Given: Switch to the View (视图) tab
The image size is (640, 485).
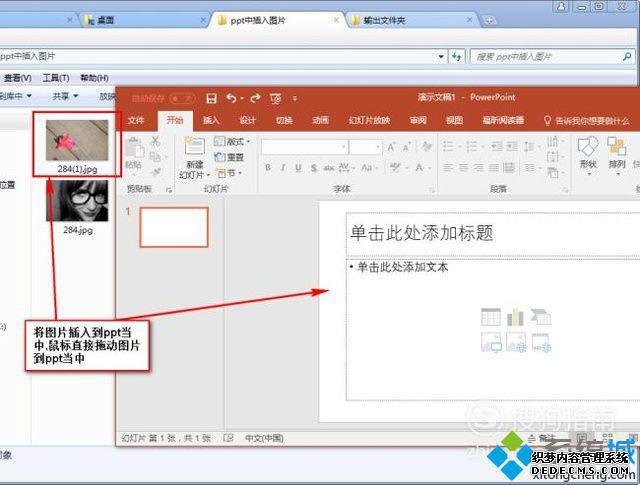Looking at the screenshot, I should (x=454, y=120).
